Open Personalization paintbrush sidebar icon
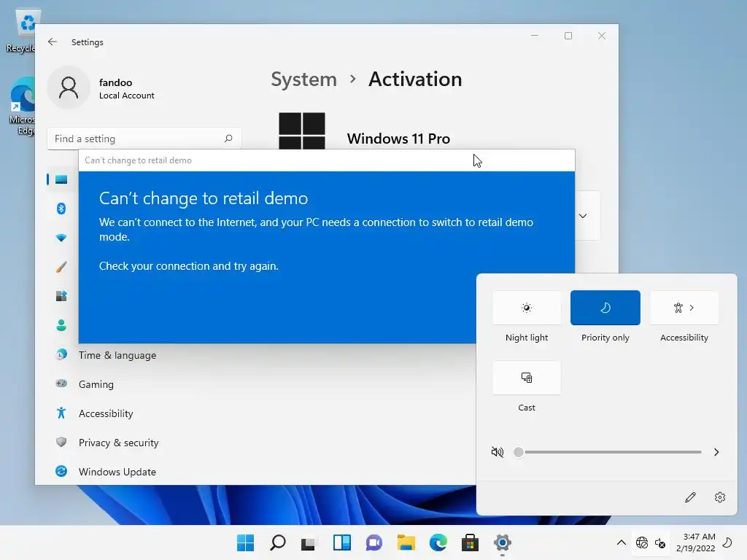Image resolution: width=747 pixels, height=560 pixels. click(x=61, y=267)
